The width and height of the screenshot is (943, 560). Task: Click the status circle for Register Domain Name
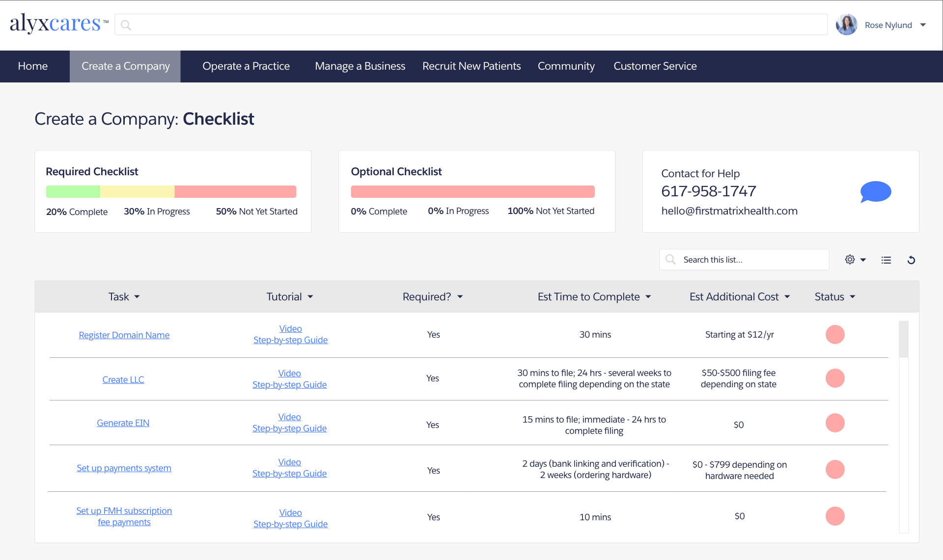click(834, 334)
